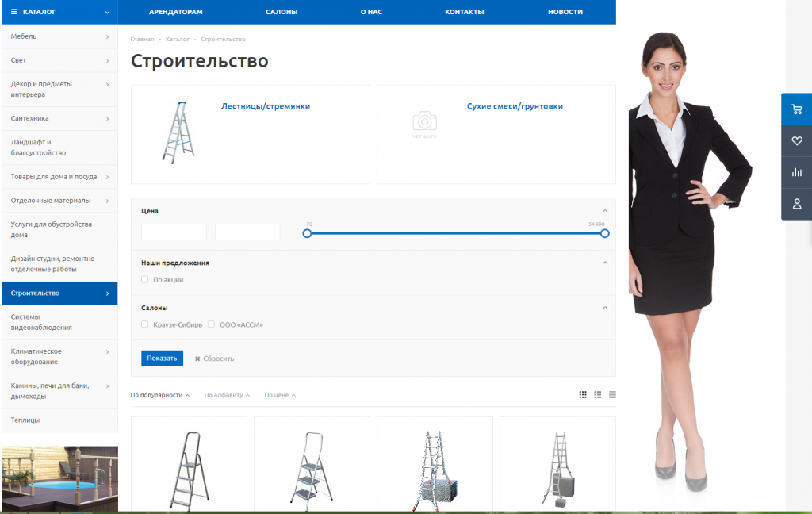812x514 pixels.
Task: Open the user account icon
Action: 796,204
